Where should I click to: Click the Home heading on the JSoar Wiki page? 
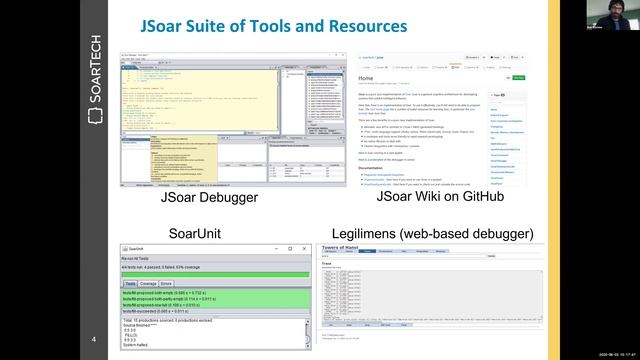[x=366, y=78]
